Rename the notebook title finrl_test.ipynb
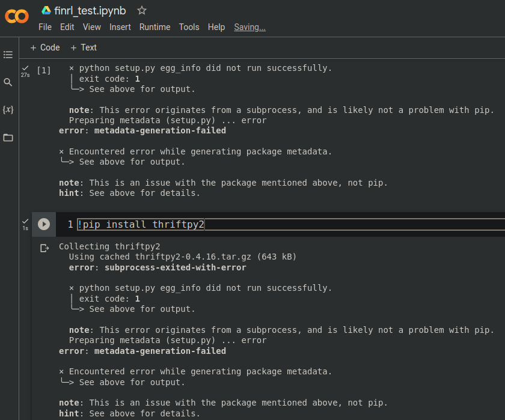This screenshot has height=420, width=505. [90, 10]
